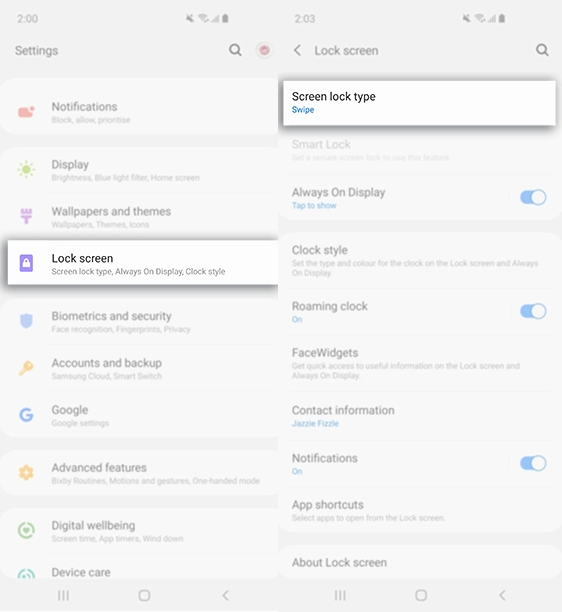This screenshot has height=612, width=562.
Task: Tap the green Display sun icon
Action: point(26,169)
